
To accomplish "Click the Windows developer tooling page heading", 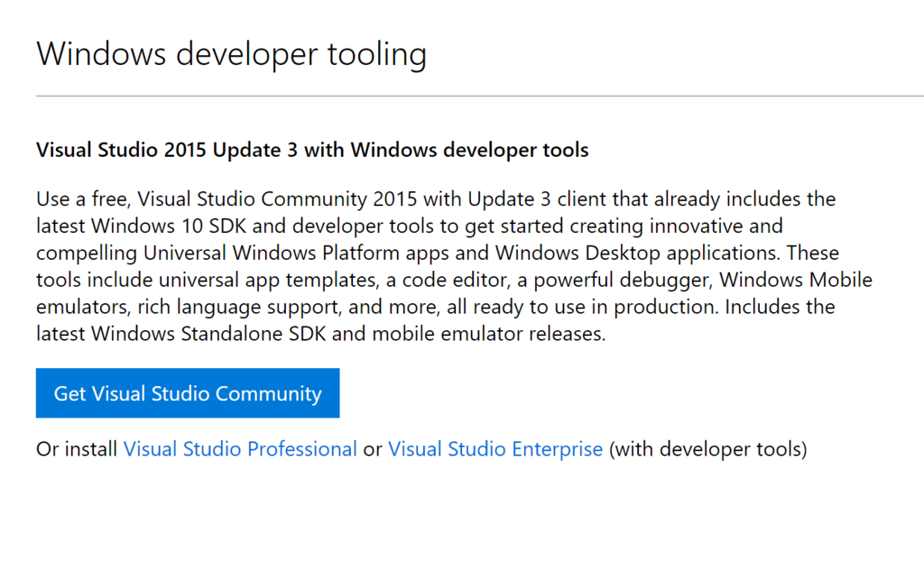I will [231, 54].
